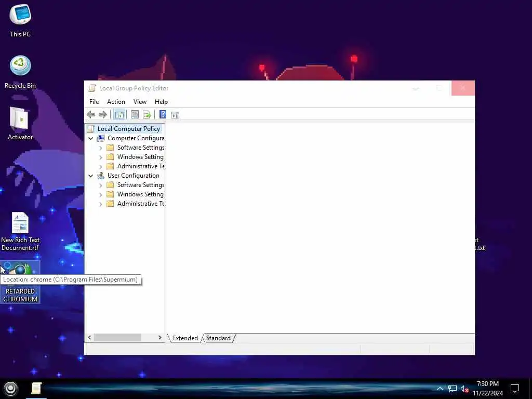Click the tree pane horizontal scrollbar thumb
Image resolution: width=532 pixels, height=399 pixels.
pyautogui.click(x=117, y=337)
